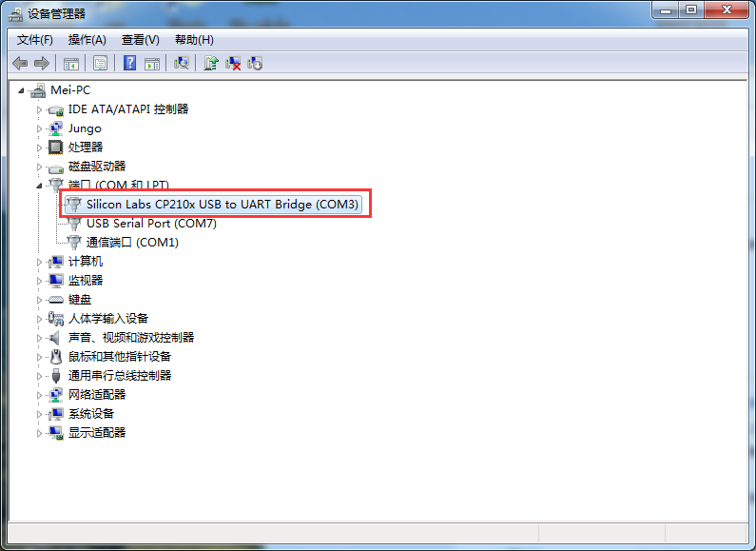The image size is (756, 551).
Task: Collapse the 端口 (COM 和 LPT) node
Action: (40, 186)
